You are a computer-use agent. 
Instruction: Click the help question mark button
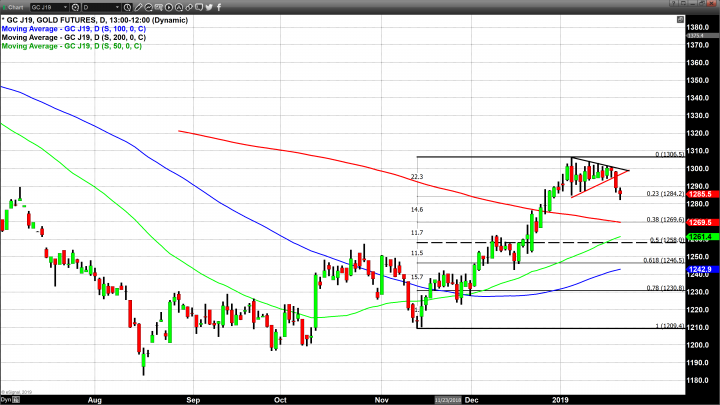[674, 3]
